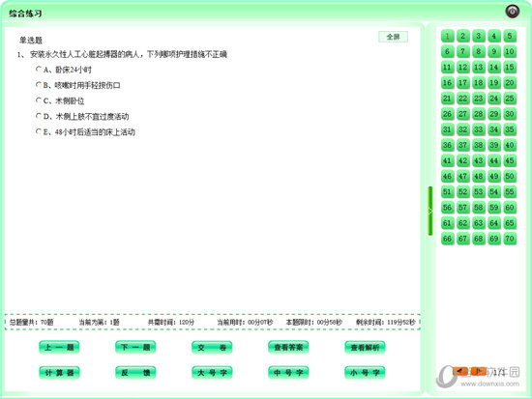Click the power exit icon

(513, 12)
